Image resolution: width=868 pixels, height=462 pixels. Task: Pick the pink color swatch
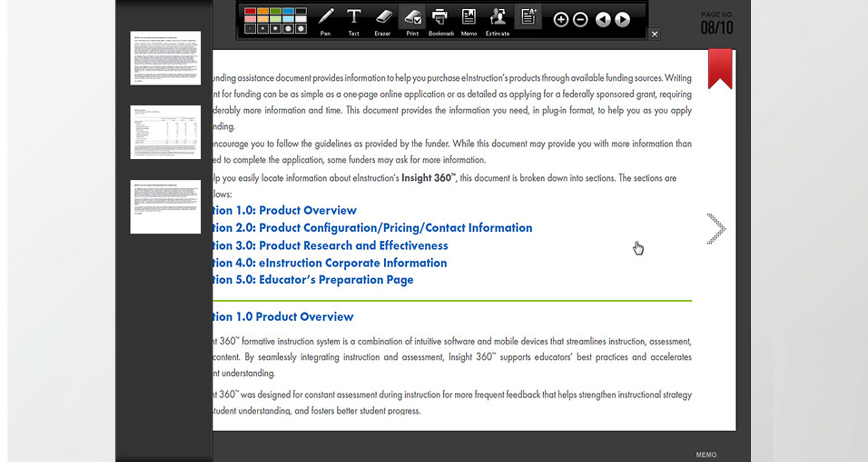250,19
